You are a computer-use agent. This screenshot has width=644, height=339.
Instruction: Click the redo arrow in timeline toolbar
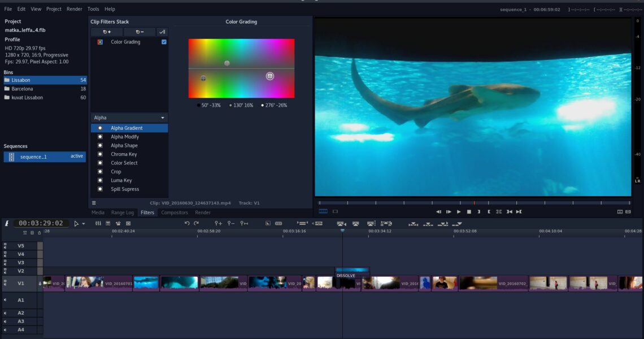pos(196,224)
